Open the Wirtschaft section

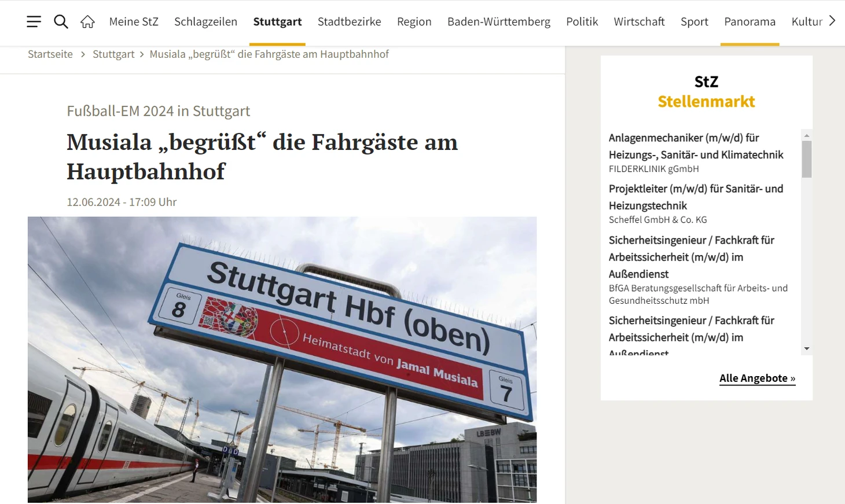639,22
